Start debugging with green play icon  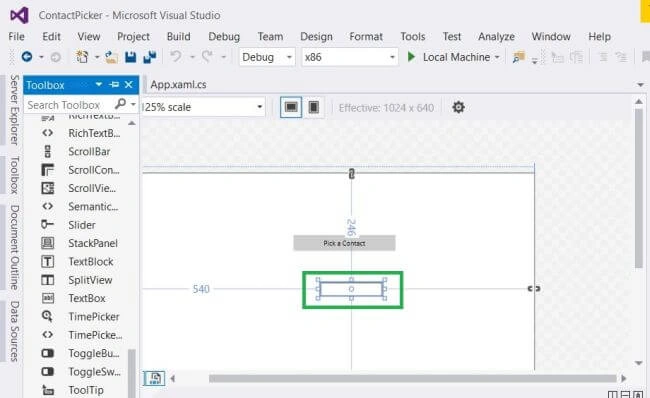click(x=411, y=57)
